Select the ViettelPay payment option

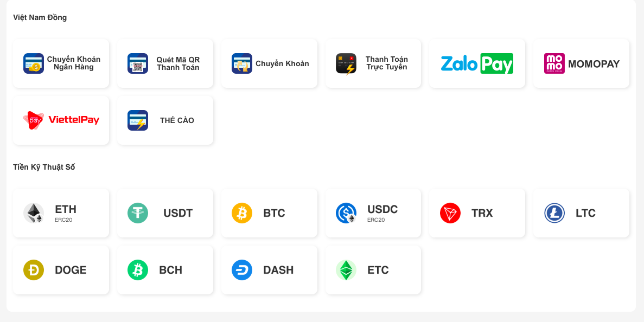[61, 120]
